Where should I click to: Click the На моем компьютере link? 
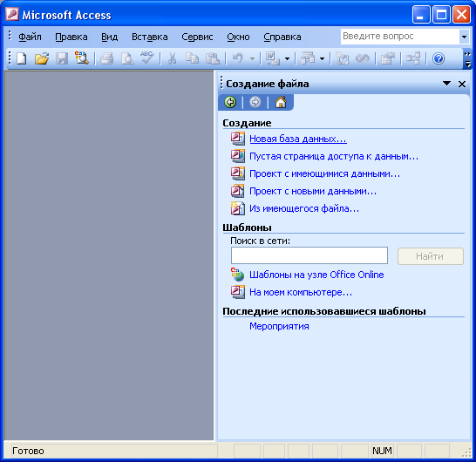coord(301,292)
